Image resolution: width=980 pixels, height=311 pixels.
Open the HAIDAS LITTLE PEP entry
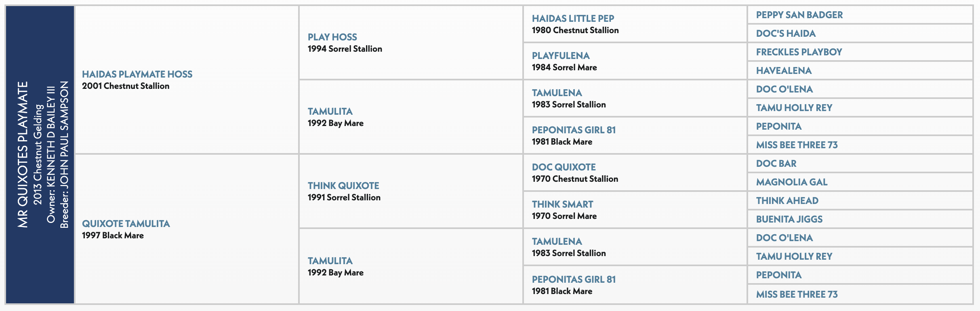pos(573,19)
